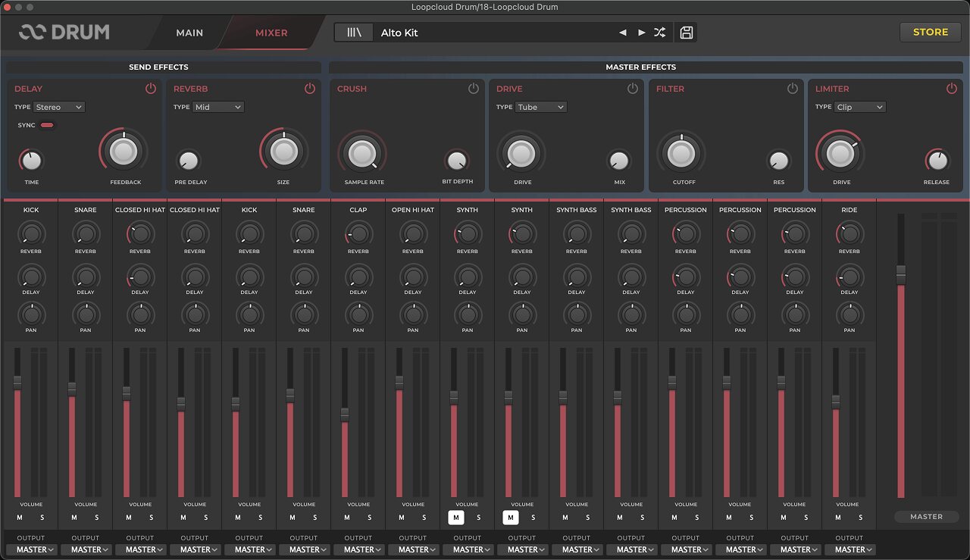Screen dimensions: 970x560
Task: Load the previous preset with left arrow
Action: click(623, 33)
